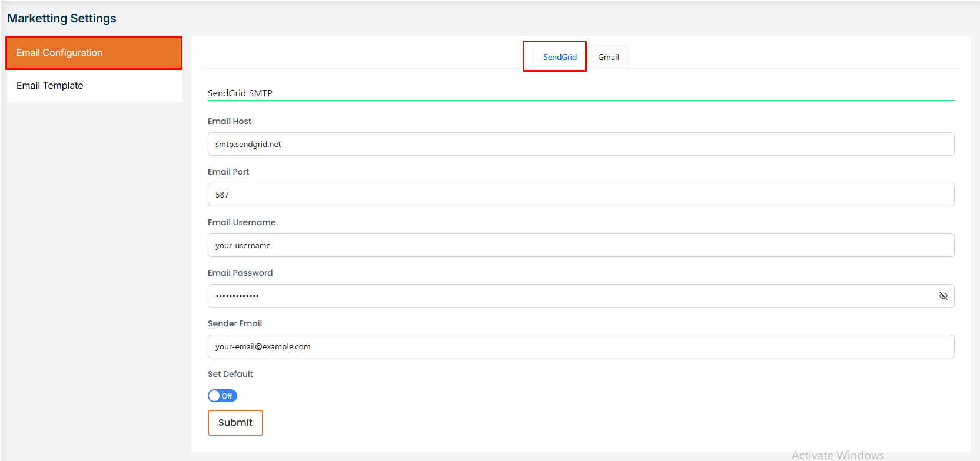Select Email Configuration in the sidebar
This screenshot has width=980, height=461.
[94, 53]
